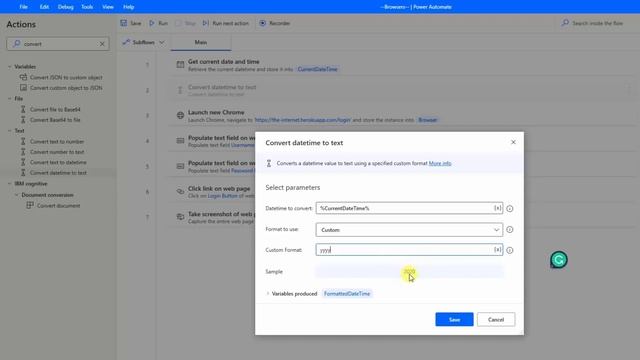Collapse the Text group in Actions

[x=10, y=131]
